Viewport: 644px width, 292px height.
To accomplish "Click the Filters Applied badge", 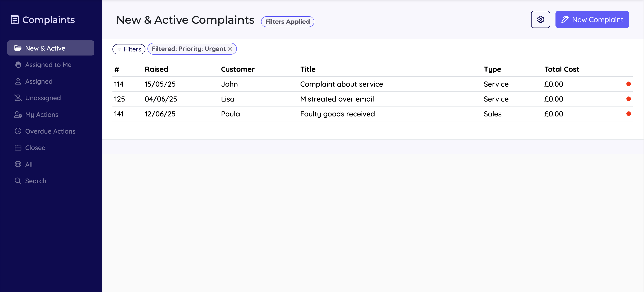I will click(287, 21).
